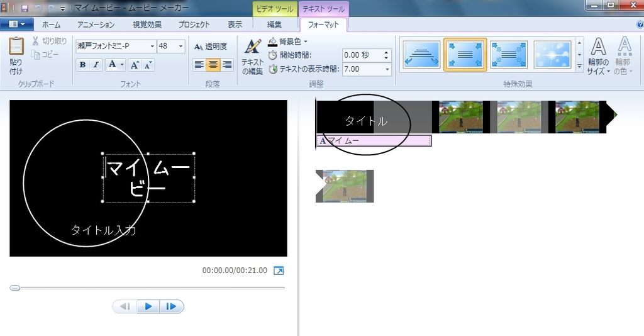Screen dimensions: 644x336
Task: Click the enlarge font size icon
Action: coord(135,65)
